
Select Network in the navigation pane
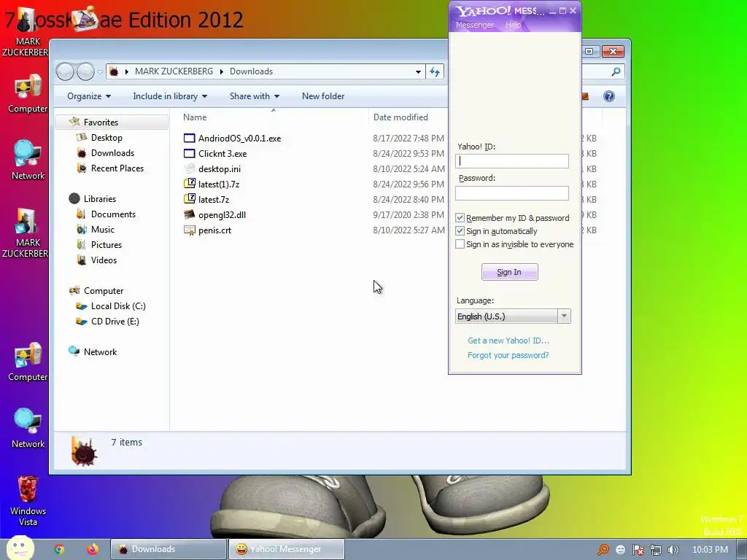click(x=100, y=352)
